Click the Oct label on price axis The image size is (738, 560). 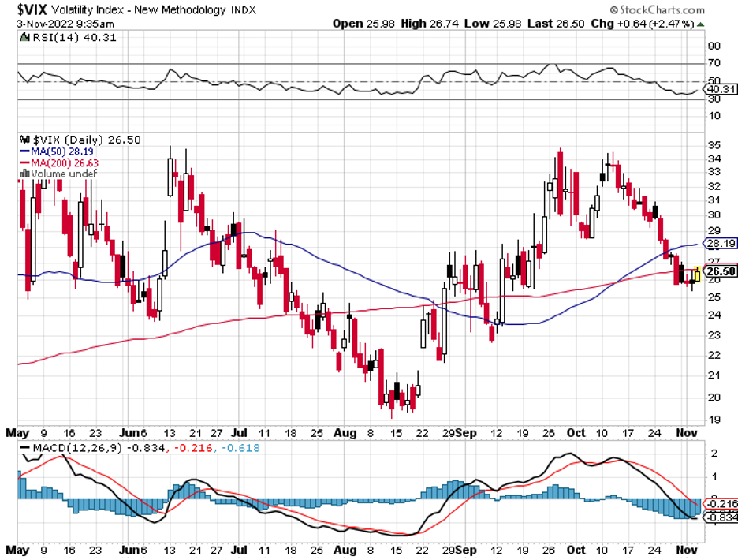[576, 433]
